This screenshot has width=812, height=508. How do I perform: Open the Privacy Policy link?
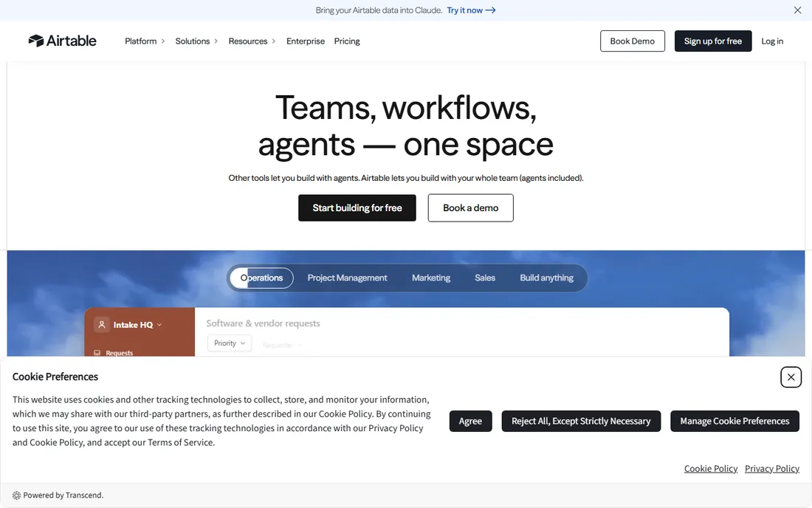pos(771,469)
